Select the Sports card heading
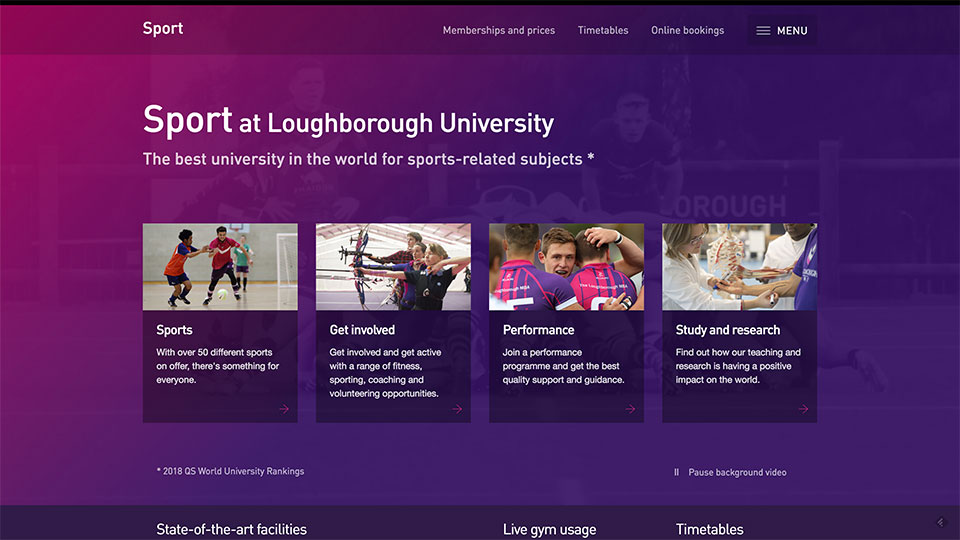The image size is (960, 540). tap(175, 330)
